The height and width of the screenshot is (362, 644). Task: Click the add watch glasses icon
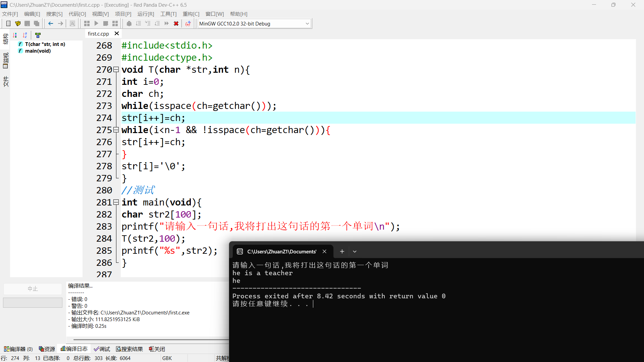click(x=188, y=23)
